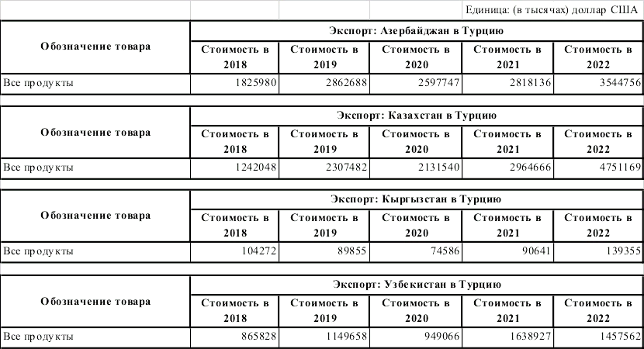The width and height of the screenshot is (644, 349).
Task: Select Kazakhstan 2019 value 2307482
Action: 341,168
